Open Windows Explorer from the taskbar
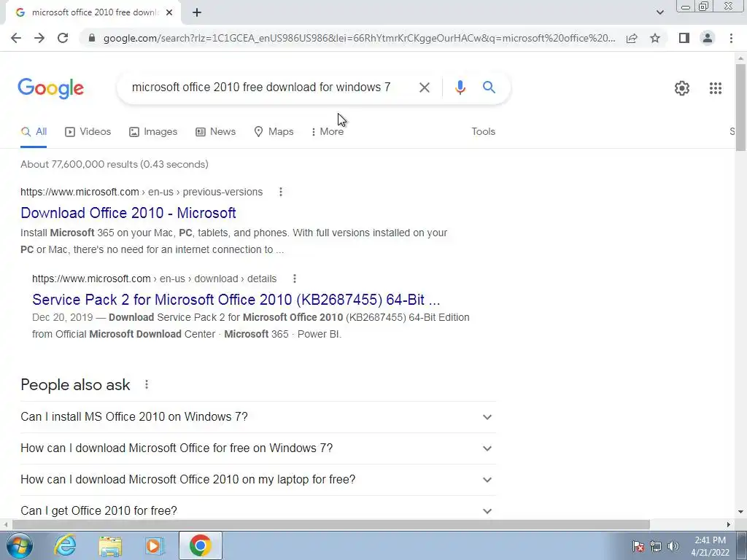Viewport: 747px width, 560px height. [x=110, y=545]
